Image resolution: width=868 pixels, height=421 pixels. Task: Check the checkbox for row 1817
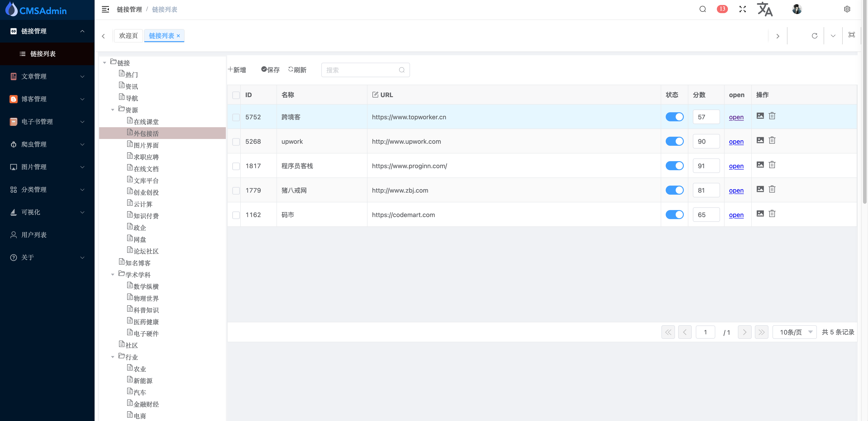(236, 166)
